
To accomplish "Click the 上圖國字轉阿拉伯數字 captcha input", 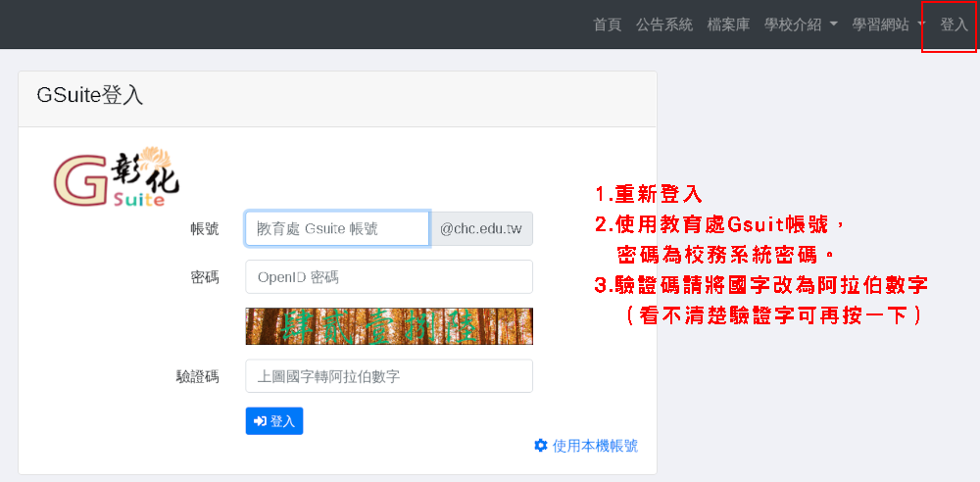I will [389, 376].
